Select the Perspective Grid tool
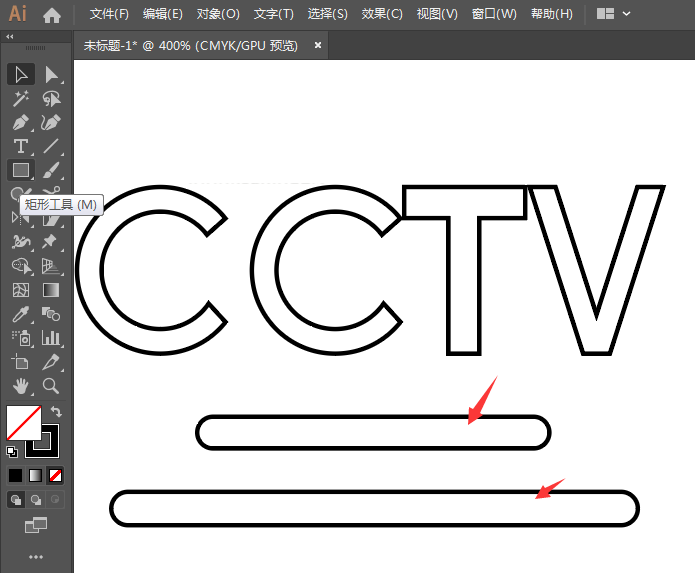Screen dimensions: 695x573 [x=51, y=266]
